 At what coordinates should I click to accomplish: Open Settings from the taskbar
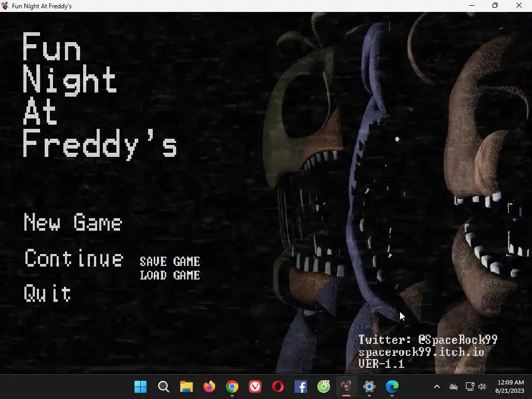369,387
